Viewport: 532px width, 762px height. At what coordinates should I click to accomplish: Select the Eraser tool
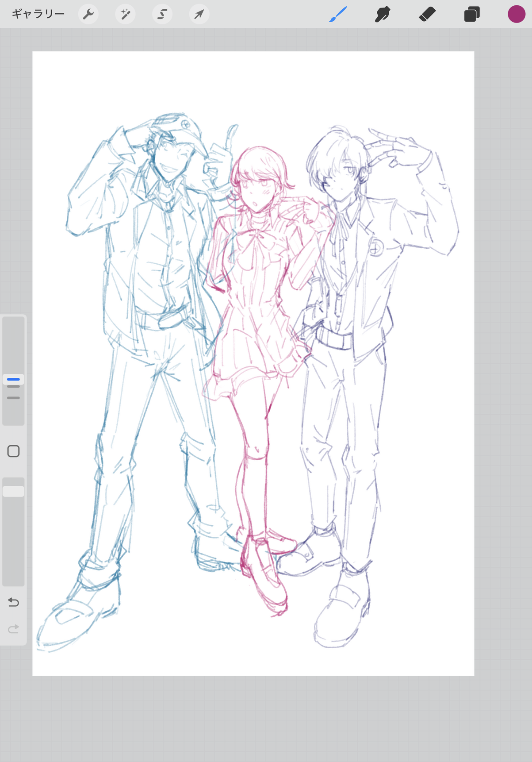click(427, 15)
